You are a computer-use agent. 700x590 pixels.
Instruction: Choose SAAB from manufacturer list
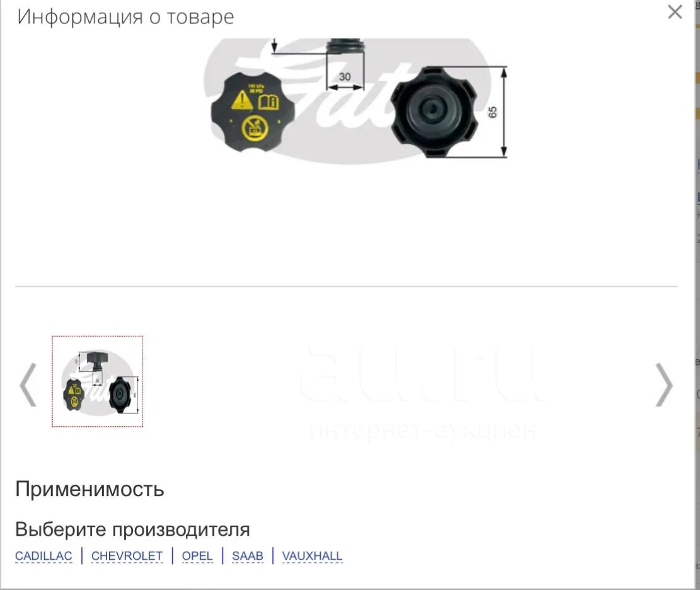[x=248, y=556]
